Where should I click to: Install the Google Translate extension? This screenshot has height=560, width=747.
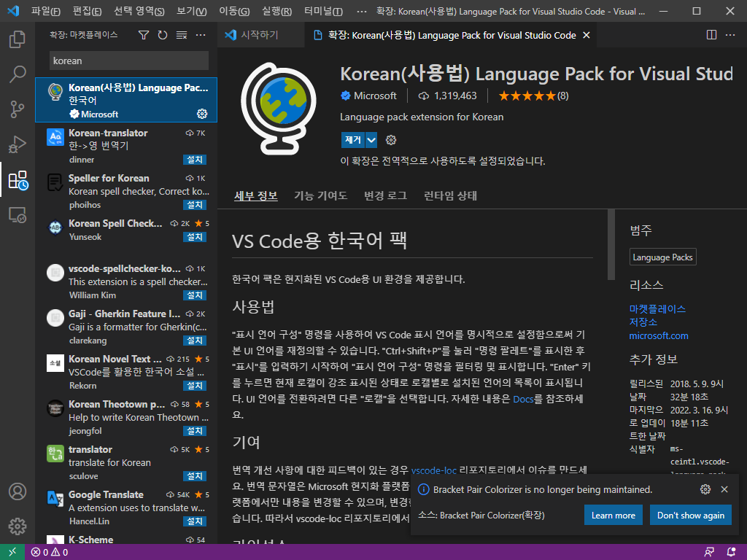pos(195,521)
